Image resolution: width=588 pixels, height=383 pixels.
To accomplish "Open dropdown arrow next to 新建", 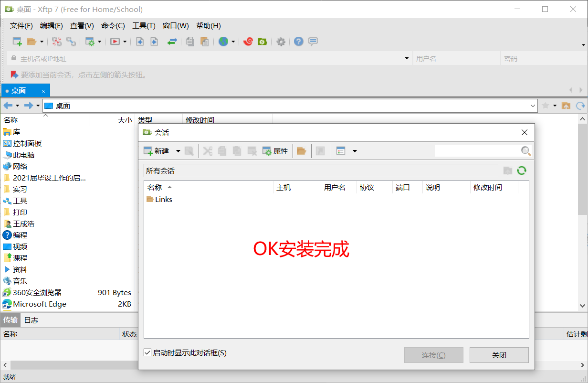I will [x=178, y=151].
